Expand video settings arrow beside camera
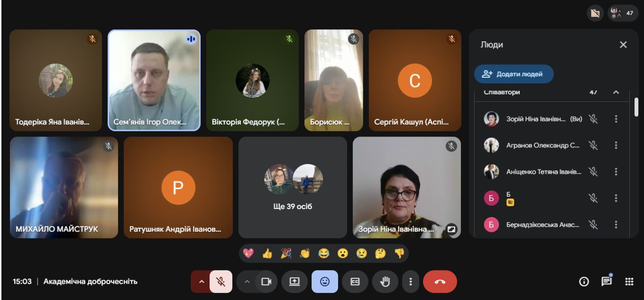The height and width of the screenshot is (300, 644). tap(247, 282)
